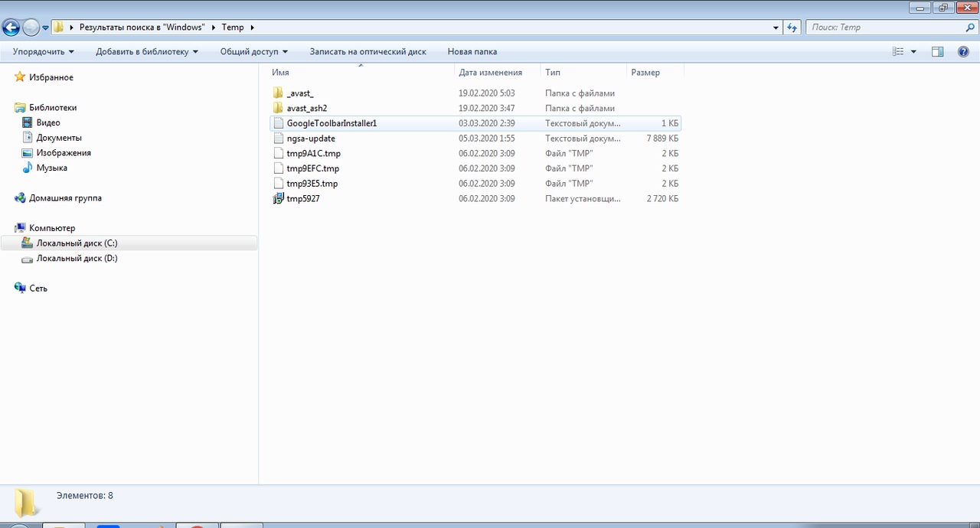Select the '_avast_' folder icon
Image resolution: width=980 pixels, height=528 pixels.
[278, 93]
